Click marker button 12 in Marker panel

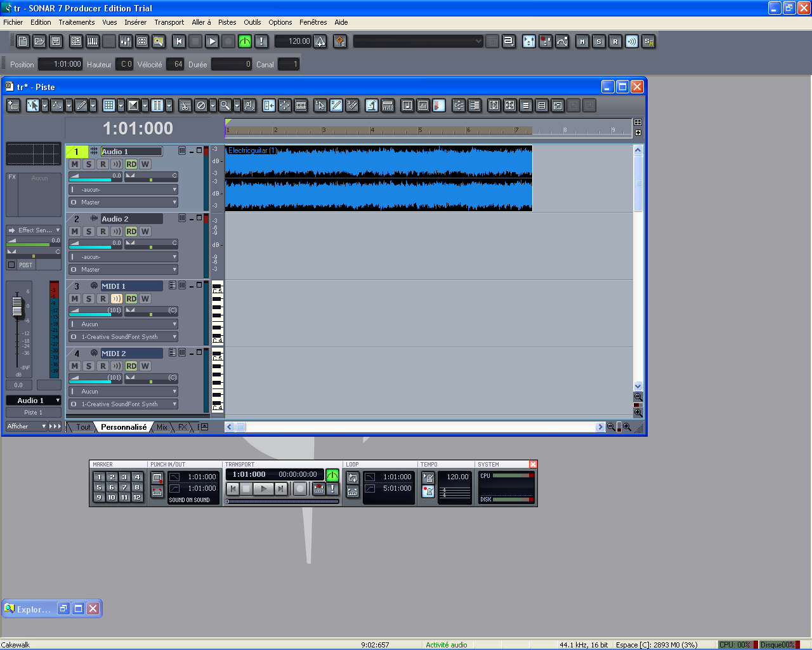(137, 497)
